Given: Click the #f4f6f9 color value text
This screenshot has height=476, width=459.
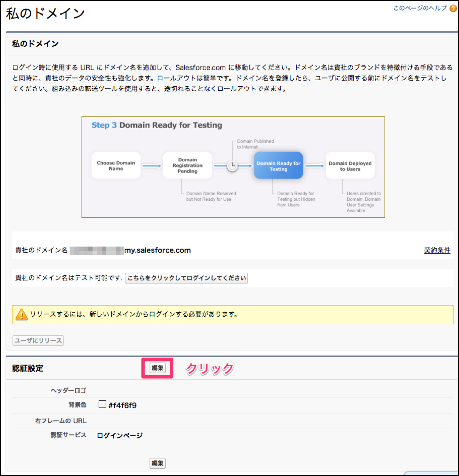Looking at the screenshot, I should tap(122, 405).
